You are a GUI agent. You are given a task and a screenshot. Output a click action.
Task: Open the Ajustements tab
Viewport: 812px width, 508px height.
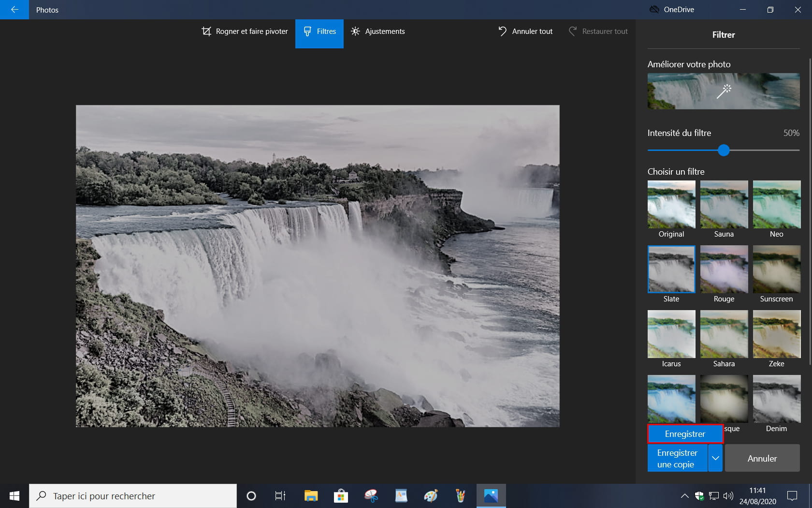click(x=378, y=31)
